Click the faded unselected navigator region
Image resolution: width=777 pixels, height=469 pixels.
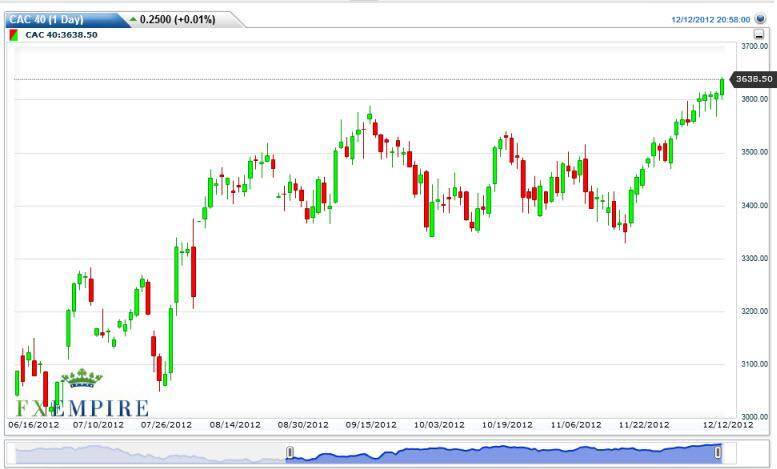(x=150, y=453)
